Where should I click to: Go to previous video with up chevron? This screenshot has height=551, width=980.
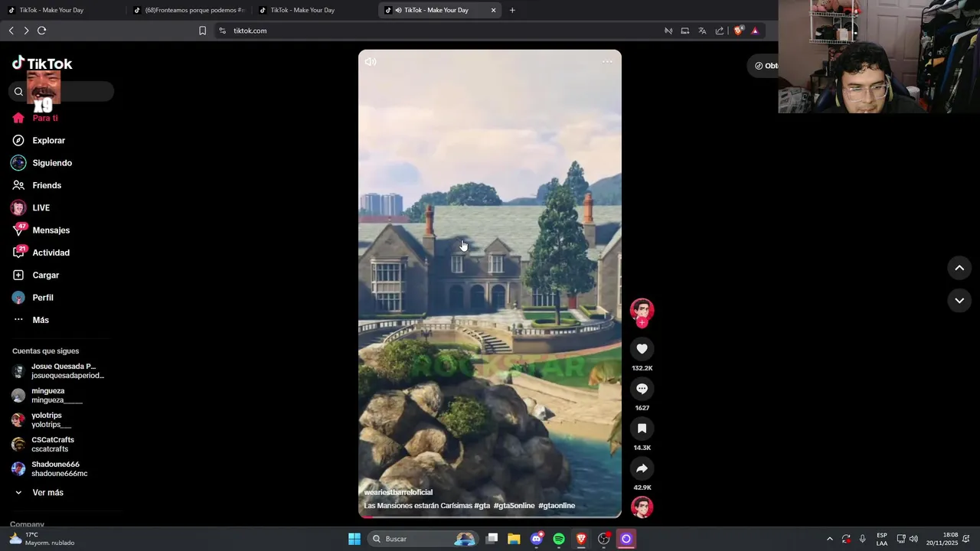coord(959,268)
